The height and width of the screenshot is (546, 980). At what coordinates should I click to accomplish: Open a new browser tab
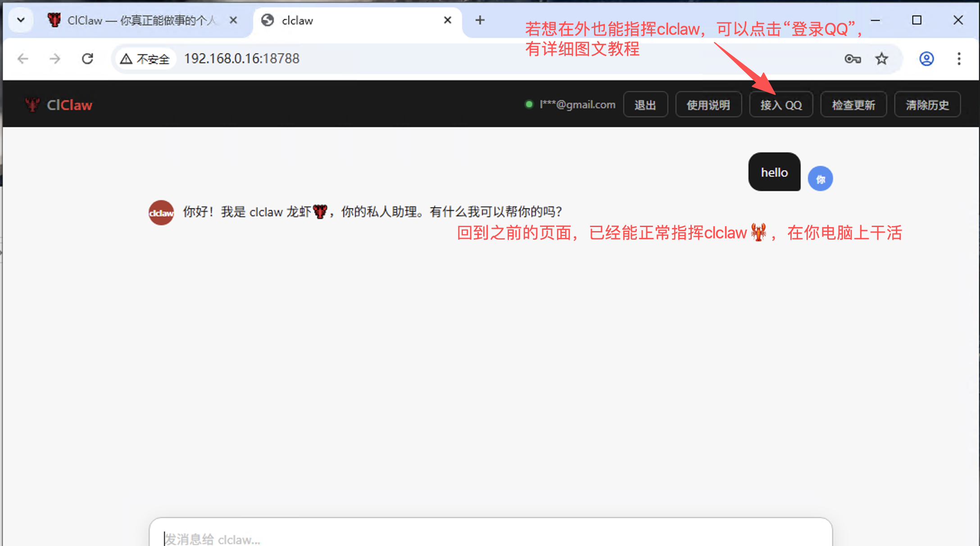click(480, 20)
